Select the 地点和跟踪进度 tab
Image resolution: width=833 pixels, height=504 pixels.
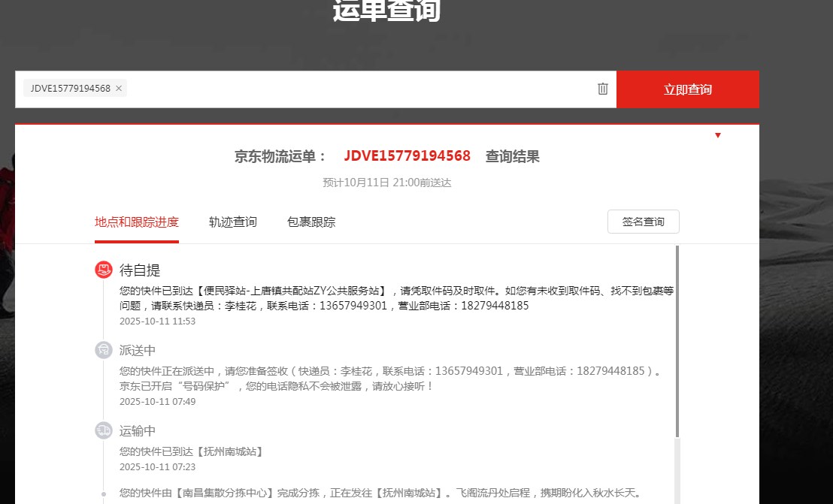point(137,222)
